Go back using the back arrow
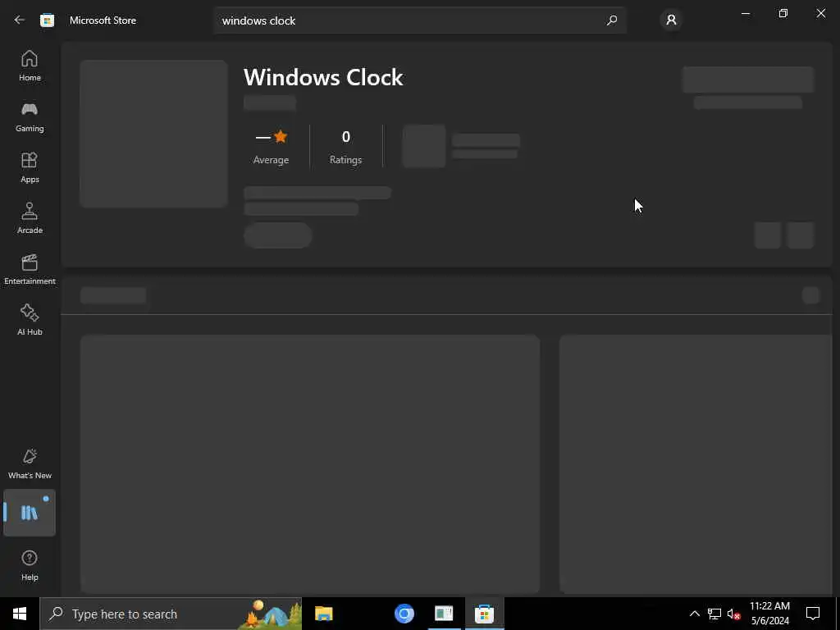Viewport: 840px width, 630px height. pos(20,21)
